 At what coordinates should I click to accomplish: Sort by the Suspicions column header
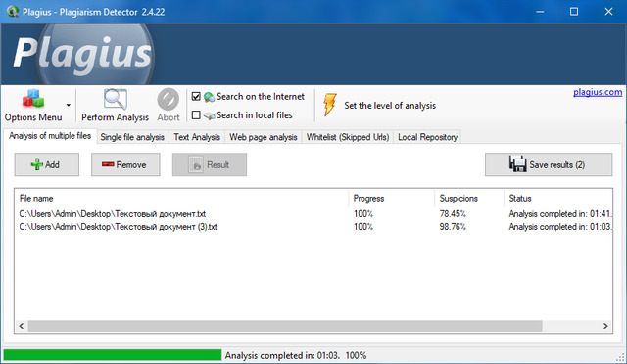coord(469,199)
